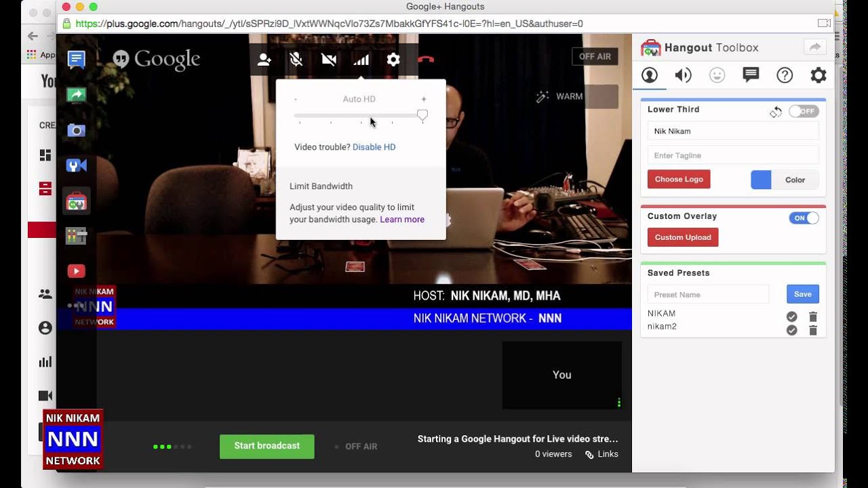Click the bandwidth slider handle
The height and width of the screenshot is (488, 868).
(x=422, y=115)
